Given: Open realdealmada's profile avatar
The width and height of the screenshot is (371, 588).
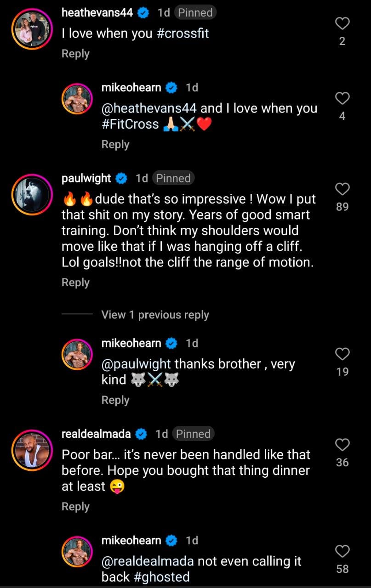Looking at the screenshot, I should (x=32, y=450).
